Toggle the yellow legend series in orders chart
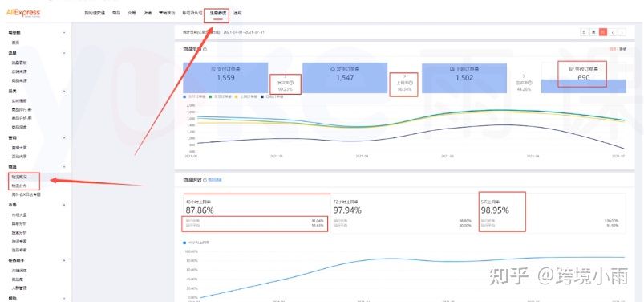Image resolution: width=644 pixels, height=302 pixels. point(245,96)
